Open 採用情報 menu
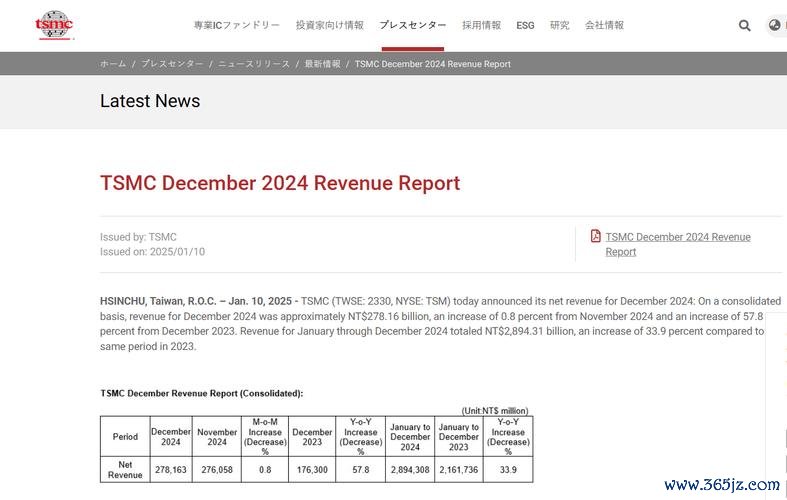 [x=481, y=25]
